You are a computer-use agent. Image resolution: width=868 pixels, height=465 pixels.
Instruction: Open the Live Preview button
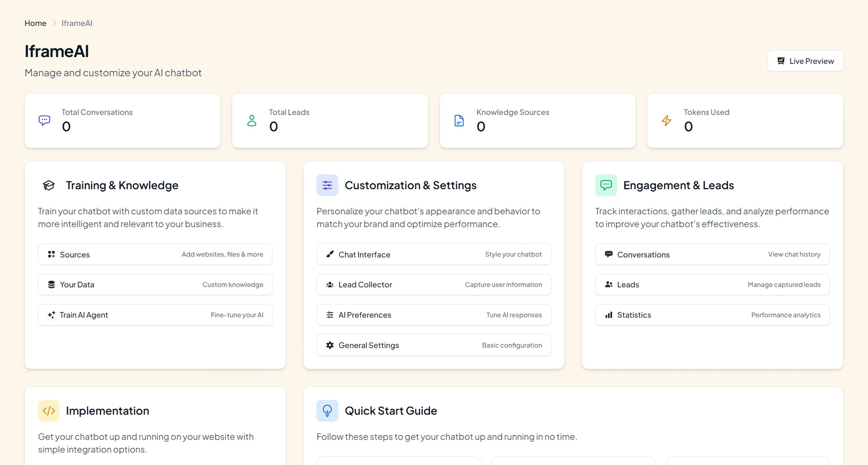click(x=805, y=61)
